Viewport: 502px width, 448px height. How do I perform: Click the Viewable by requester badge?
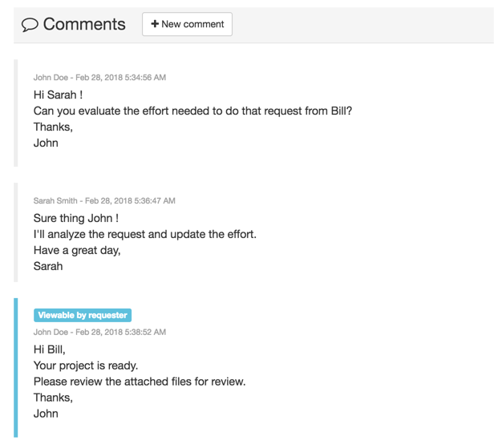(x=83, y=315)
